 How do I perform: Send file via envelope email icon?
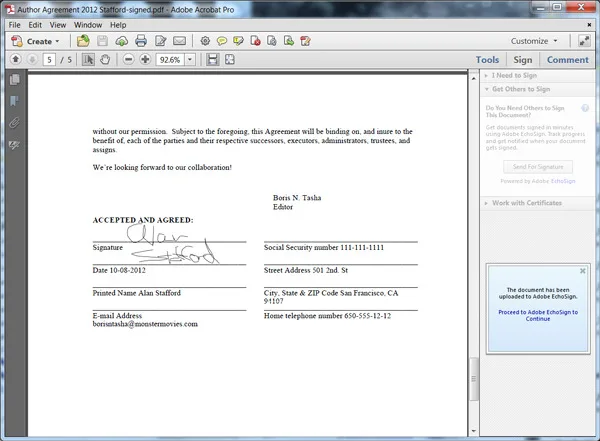coord(179,41)
